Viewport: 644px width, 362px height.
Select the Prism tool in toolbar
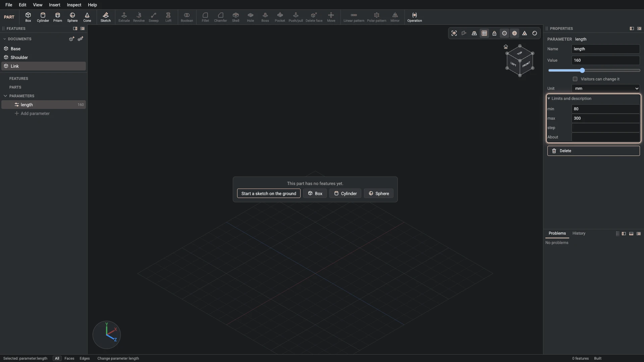pos(58,17)
